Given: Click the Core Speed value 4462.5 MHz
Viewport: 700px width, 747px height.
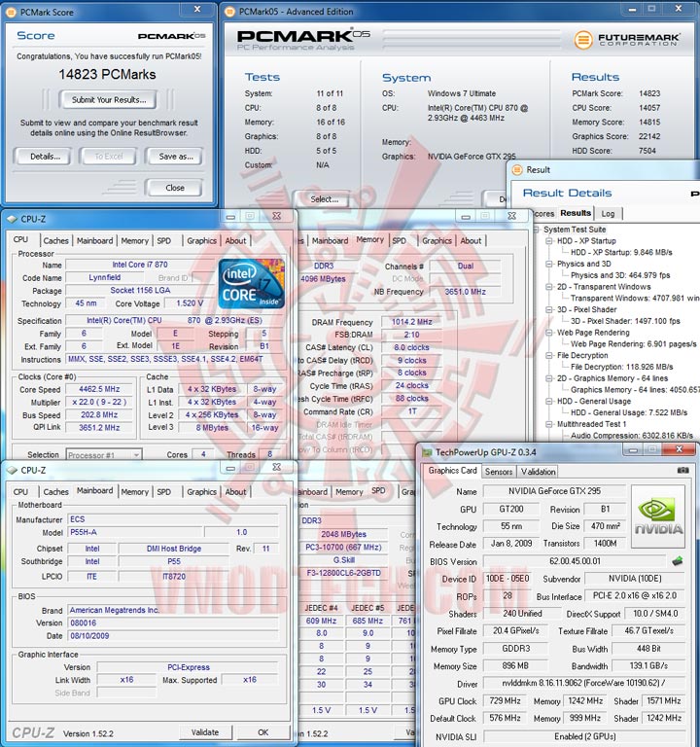Looking at the screenshot, I should click(x=99, y=389).
